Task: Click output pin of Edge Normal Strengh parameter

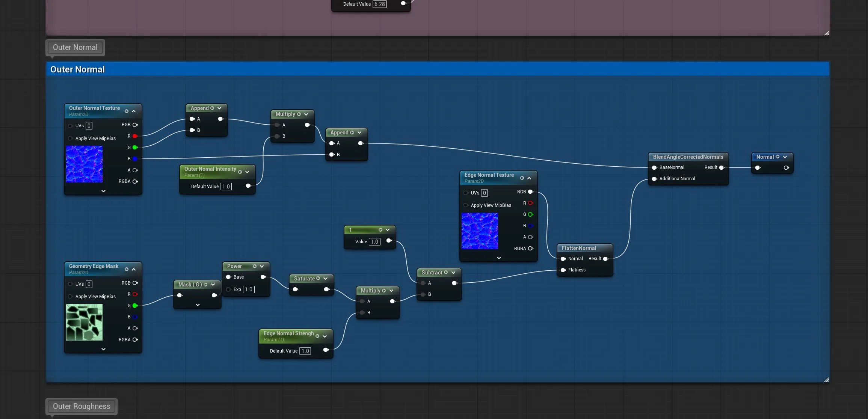Action: (x=326, y=350)
